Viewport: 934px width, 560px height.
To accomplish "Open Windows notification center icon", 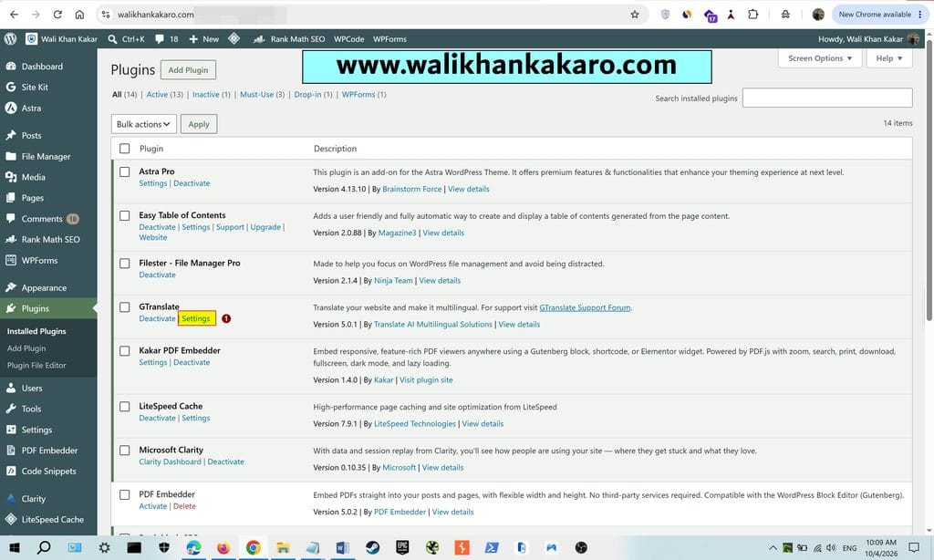I will click(x=914, y=547).
